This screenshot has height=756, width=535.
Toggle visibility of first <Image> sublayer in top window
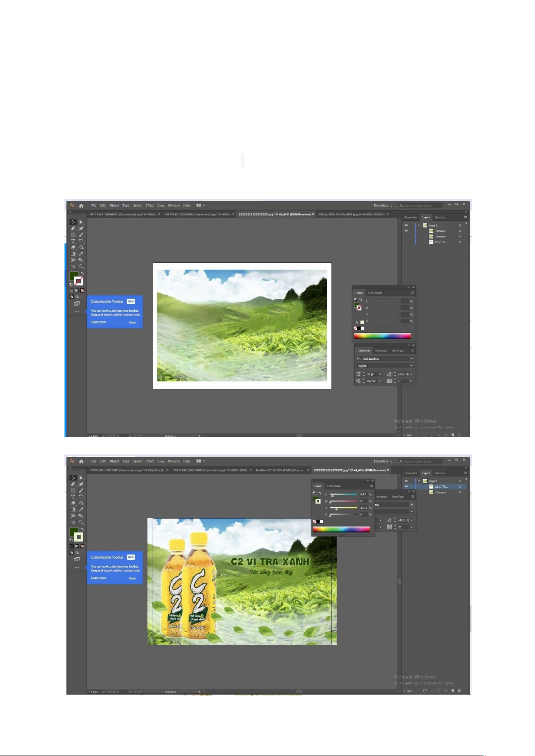pyautogui.click(x=406, y=231)
